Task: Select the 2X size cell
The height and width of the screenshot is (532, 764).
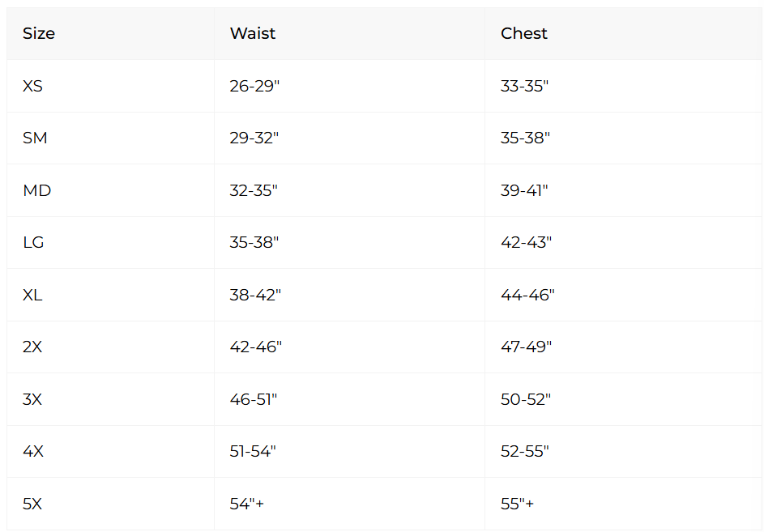Action: pos(32,347)
